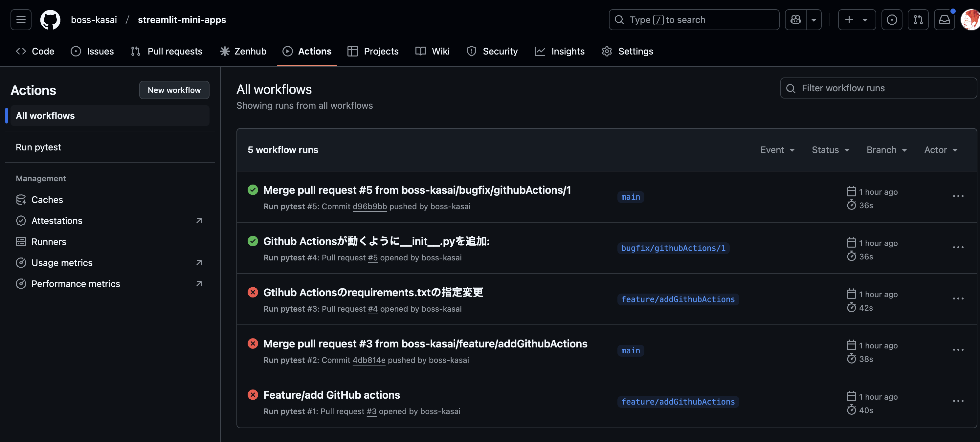Image resolution: width=980 pixels, height=442 pixels.
Task: Expand the Event filter dropdown
Action: pos(777,150)
